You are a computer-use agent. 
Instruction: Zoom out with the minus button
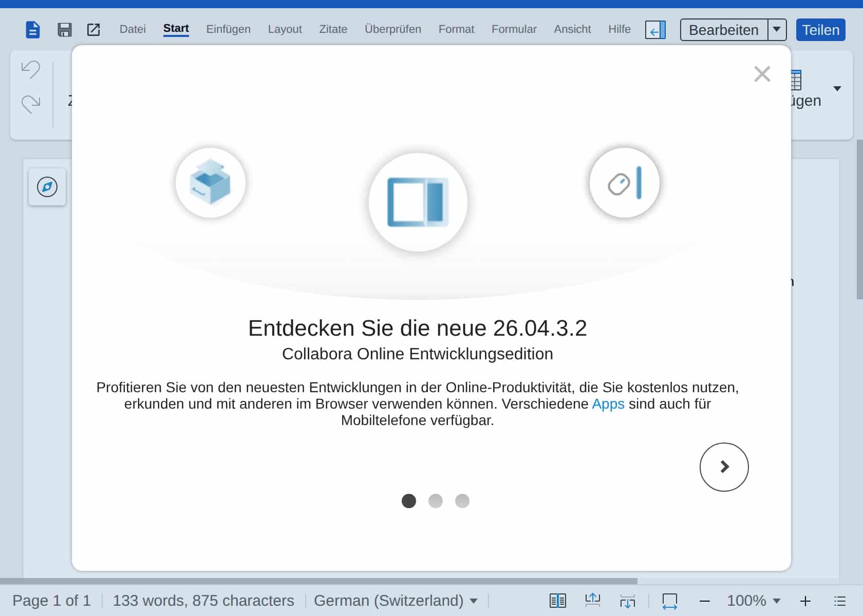705,601
